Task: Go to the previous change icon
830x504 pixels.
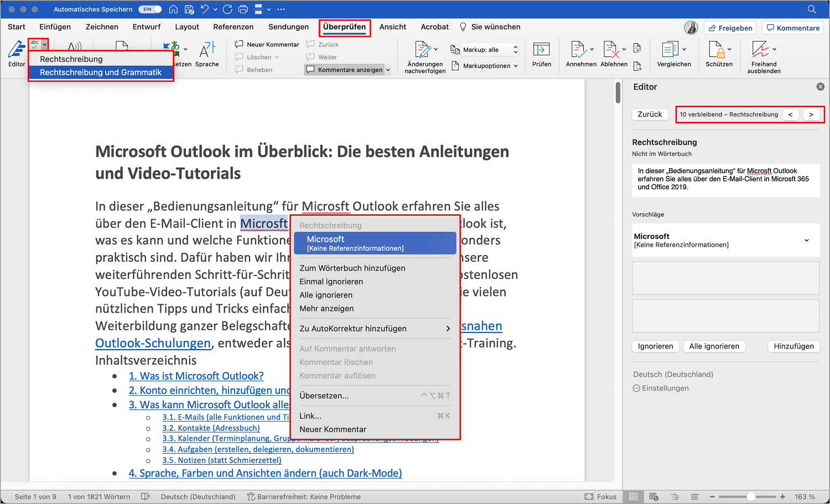Action: click(637, 48)
